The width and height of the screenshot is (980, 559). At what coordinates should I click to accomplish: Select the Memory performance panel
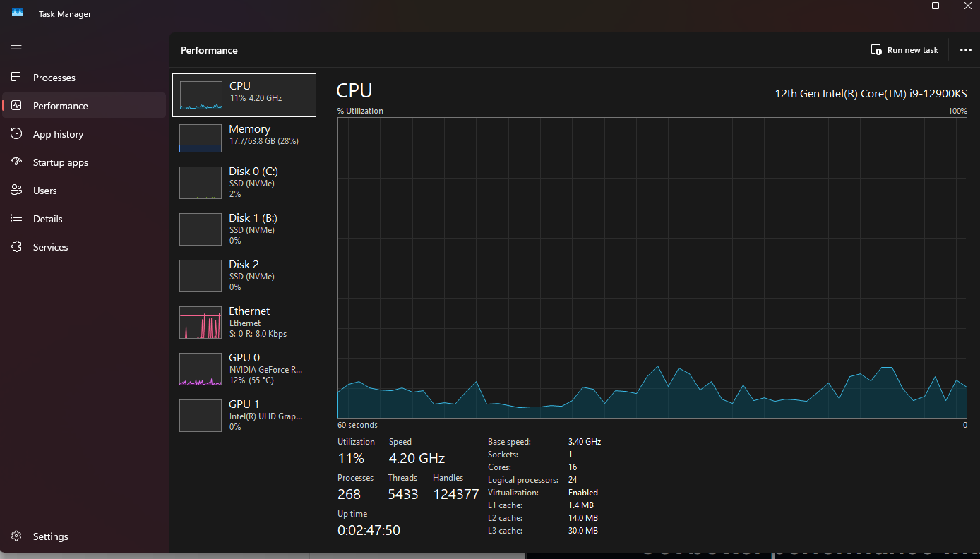(x=244, y=138)
